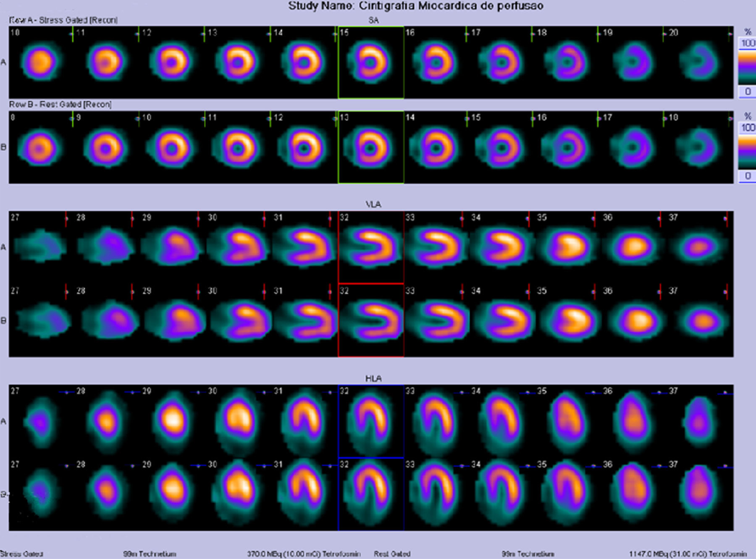Click green slice marker beside stress slice 11
This screenshot has width=756, height=559.
coord(73,34)
